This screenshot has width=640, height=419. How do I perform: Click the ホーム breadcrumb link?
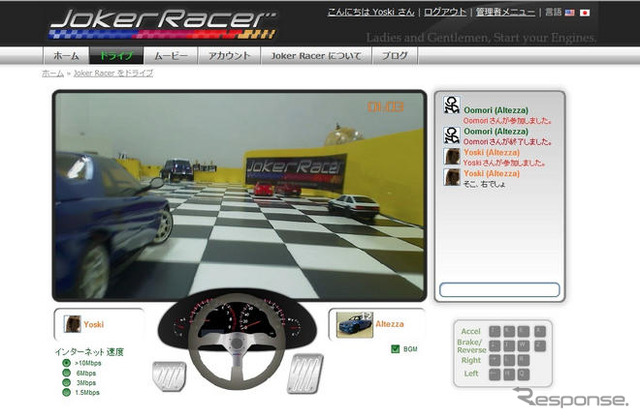pyautogui.click(x=53, y=73)
